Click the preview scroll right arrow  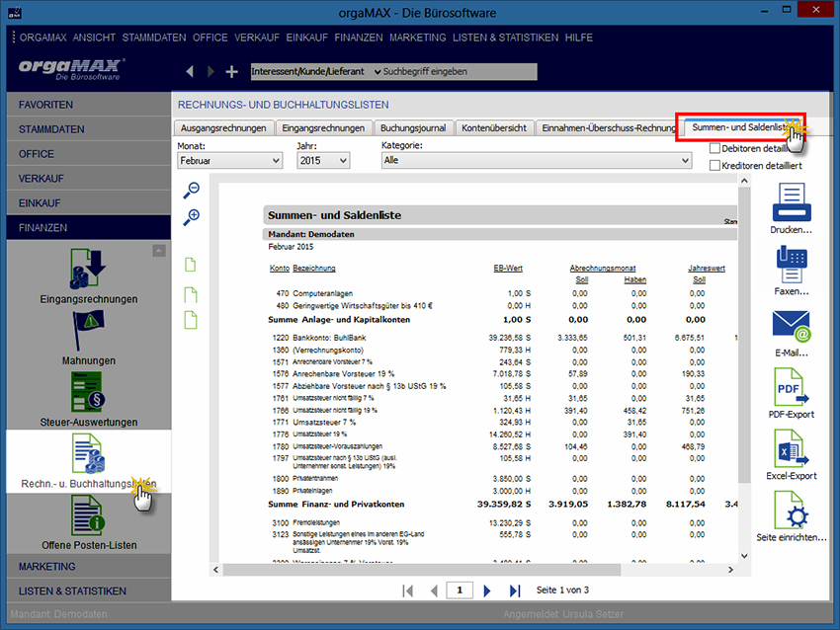(x=730, y=570)
